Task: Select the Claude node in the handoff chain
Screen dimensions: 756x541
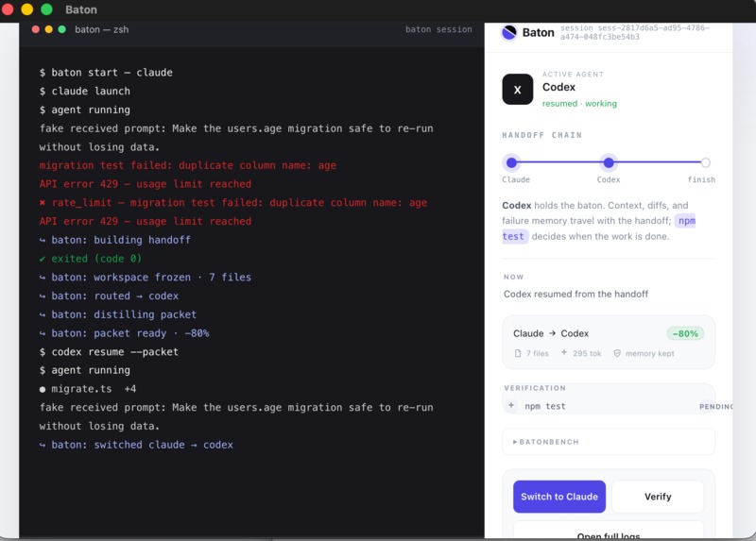Action: (511, 162)
